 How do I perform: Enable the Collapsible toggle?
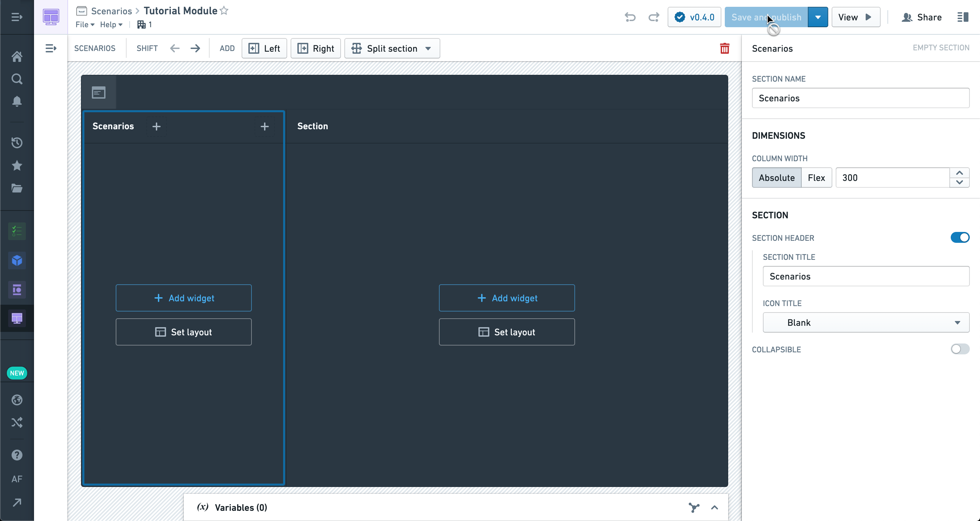click(x=960, y=349)
